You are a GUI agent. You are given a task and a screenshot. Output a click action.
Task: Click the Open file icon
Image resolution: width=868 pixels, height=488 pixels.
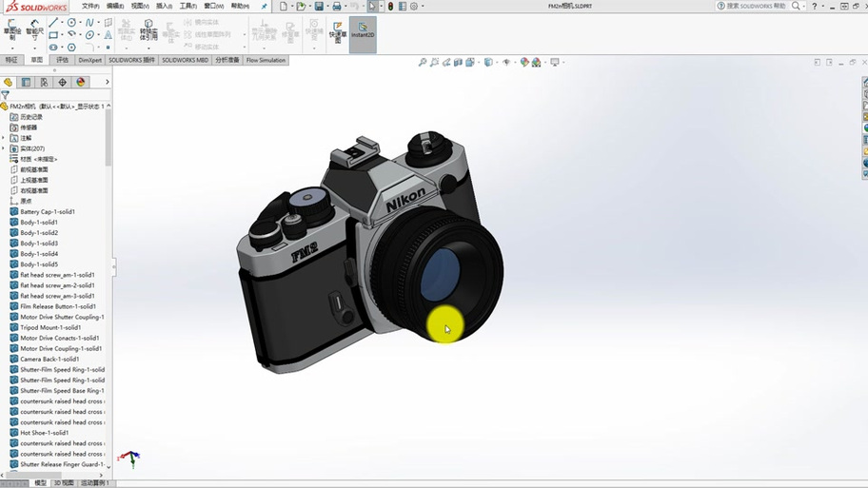click(x=301, y=6)
